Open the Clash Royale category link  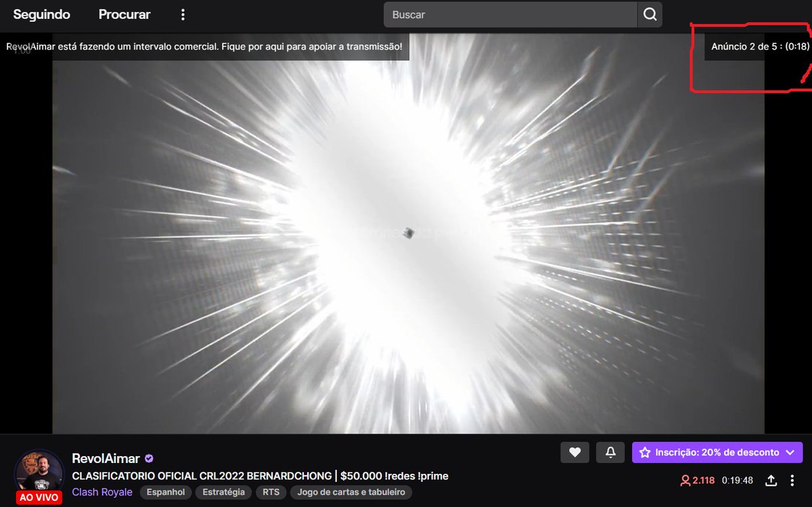pyautogui.click(x=102, y=492)
